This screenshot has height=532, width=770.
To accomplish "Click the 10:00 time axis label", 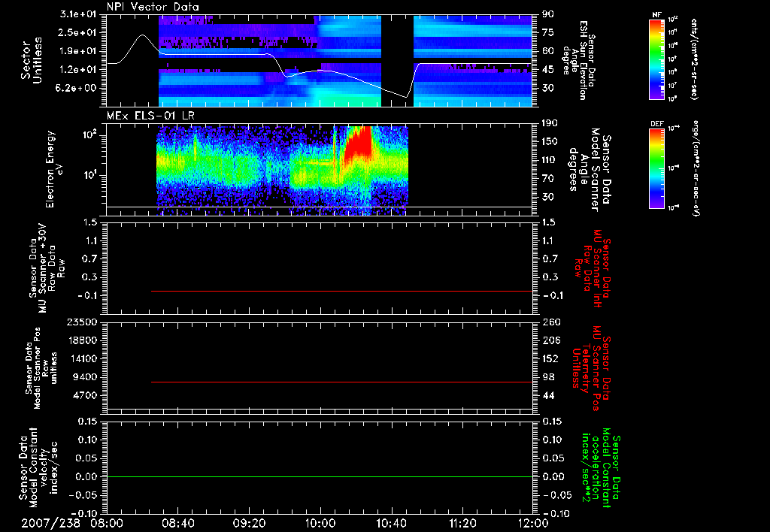I will coord(320,523).
